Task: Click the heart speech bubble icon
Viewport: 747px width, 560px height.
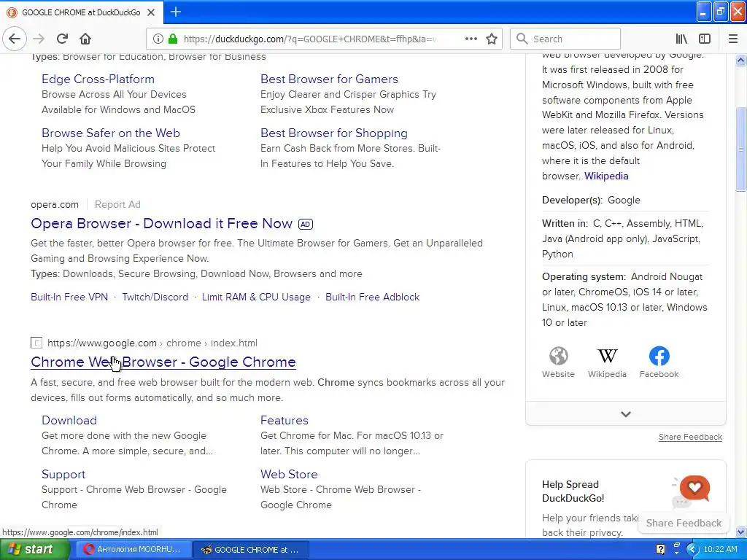Action: tap(694, 488)
